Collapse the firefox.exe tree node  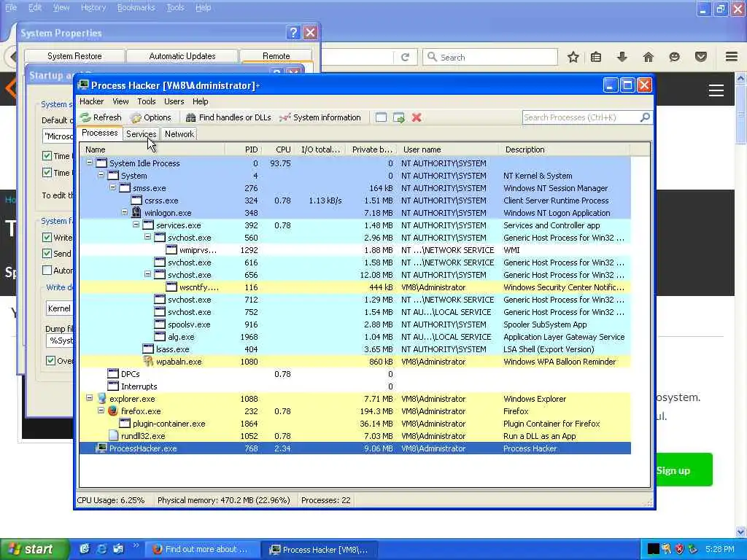pos(101,410)
